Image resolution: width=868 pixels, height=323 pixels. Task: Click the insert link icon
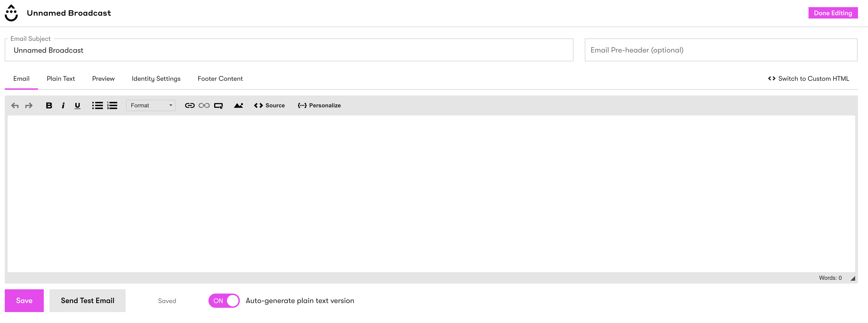click(190, 106)
